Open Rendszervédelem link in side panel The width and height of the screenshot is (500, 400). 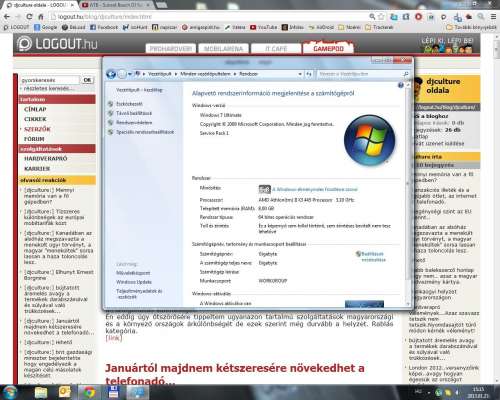pos(134,123)
